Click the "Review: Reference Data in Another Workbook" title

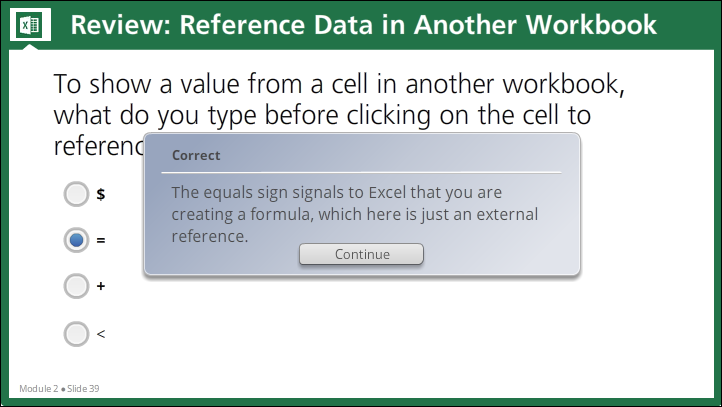(363, 24)
